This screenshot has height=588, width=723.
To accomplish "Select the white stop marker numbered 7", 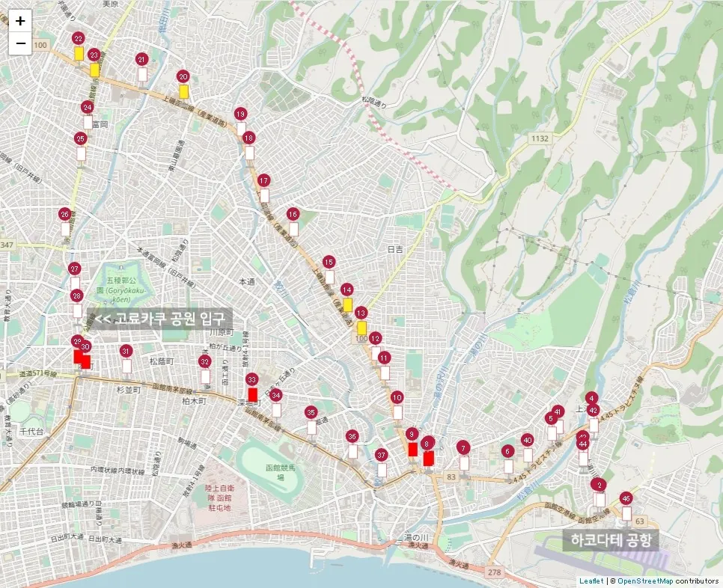I will click(464, 463).
